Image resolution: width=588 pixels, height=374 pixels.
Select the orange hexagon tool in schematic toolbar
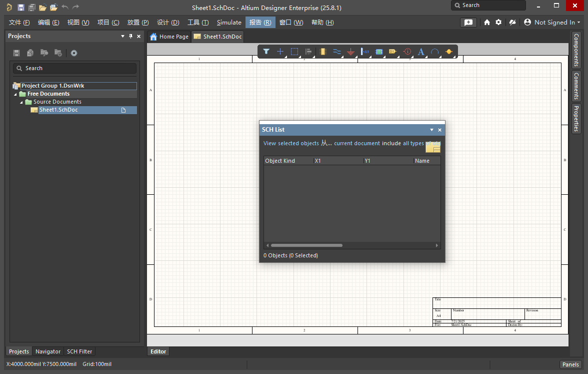point(449,52)
